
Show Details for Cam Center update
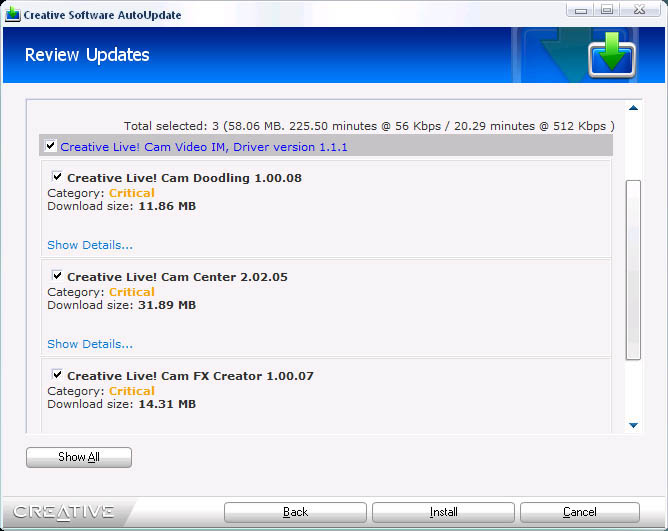point(90,344)
